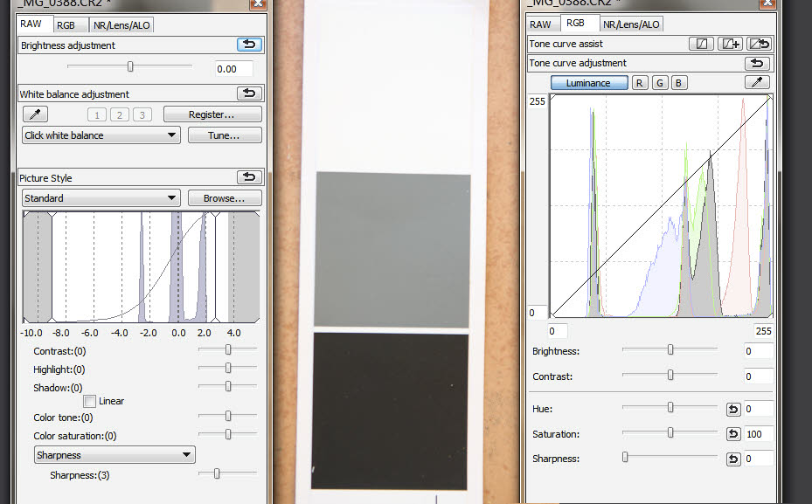Open the RAW tab in right panel

[541, 24]
